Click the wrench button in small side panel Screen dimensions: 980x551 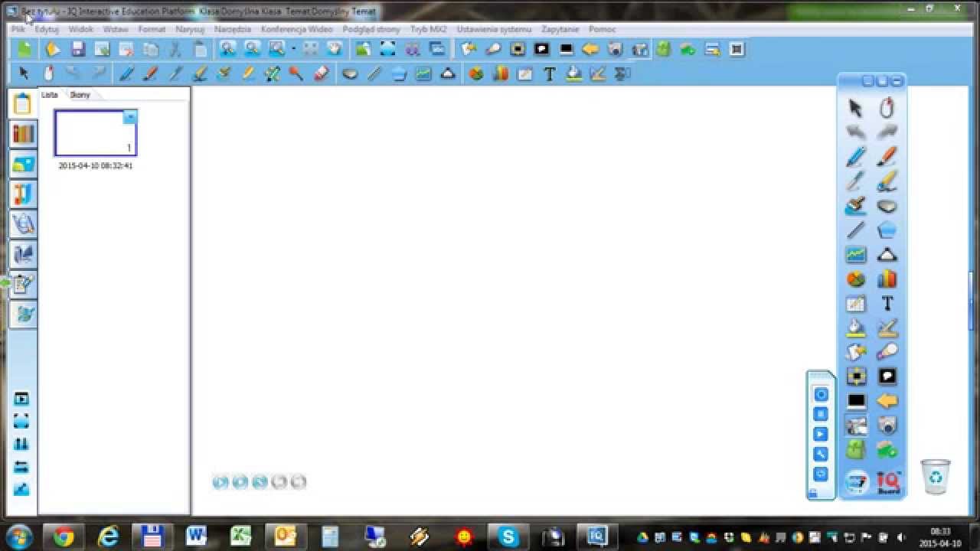pyautogui.click(x=821, y=454)
